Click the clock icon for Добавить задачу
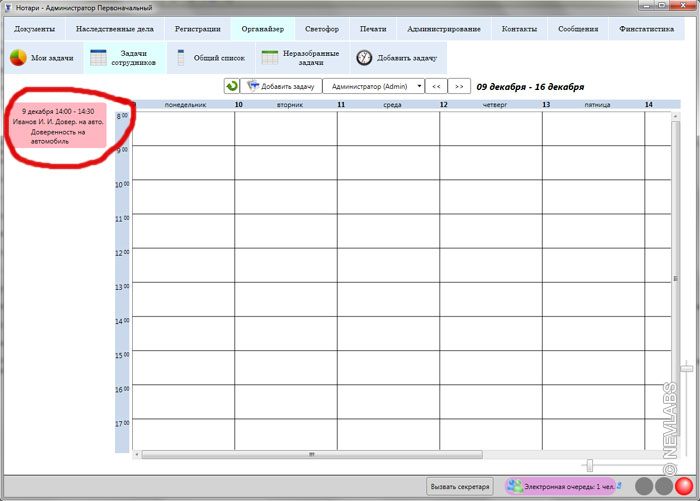 [364, 58]
